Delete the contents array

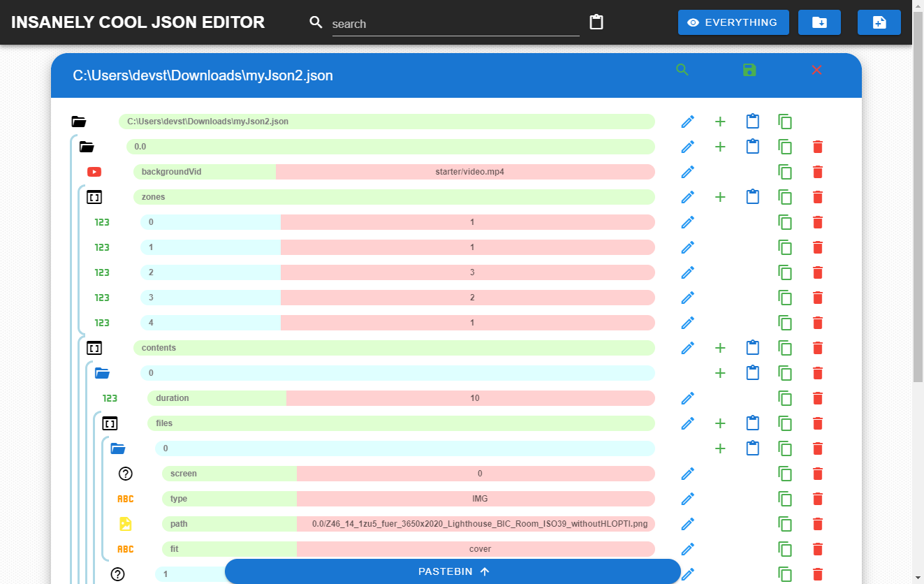pyautogui.click(x=818, y=348)
